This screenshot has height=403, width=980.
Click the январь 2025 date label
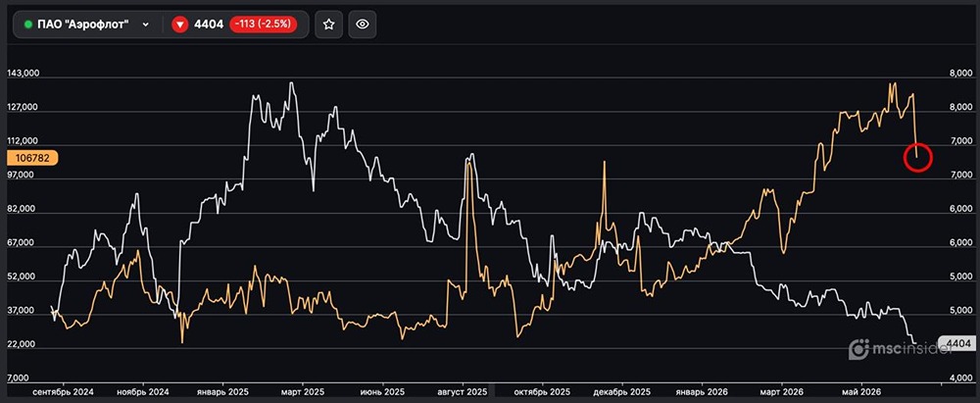pyautogui.click(x=222, y=391)
